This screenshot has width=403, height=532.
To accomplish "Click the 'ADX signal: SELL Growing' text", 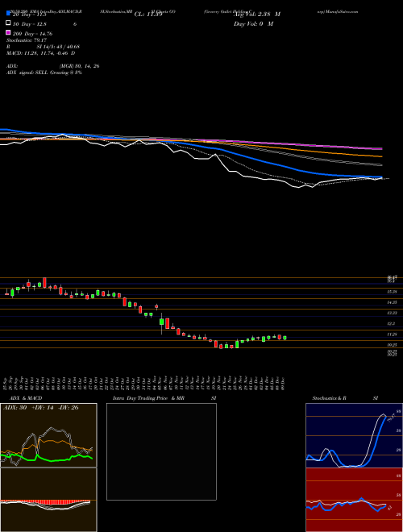I will (x=38, y=73).
